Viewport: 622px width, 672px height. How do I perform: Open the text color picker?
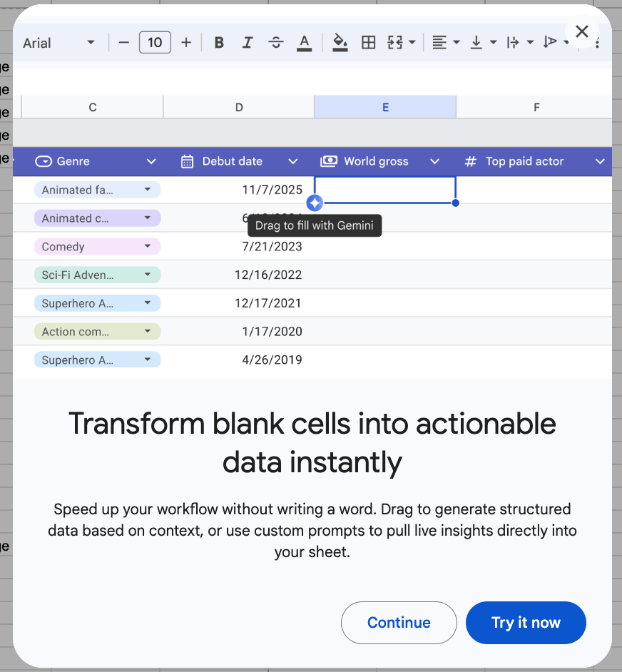[x=304, y=43]
